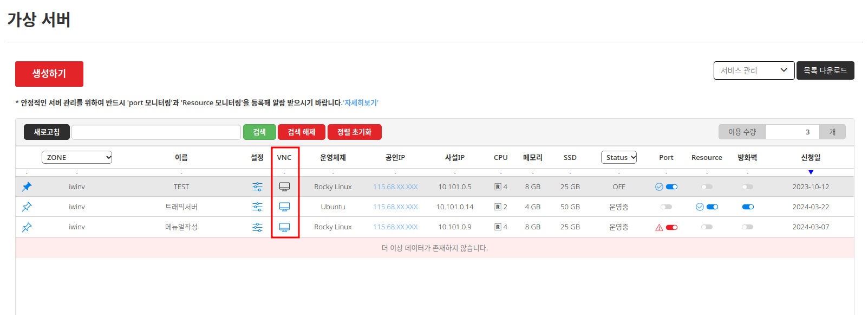The height and width of the screenshot is (315, 868).
Task: Click the 생성하기 button
Action: tap(49, 74)
